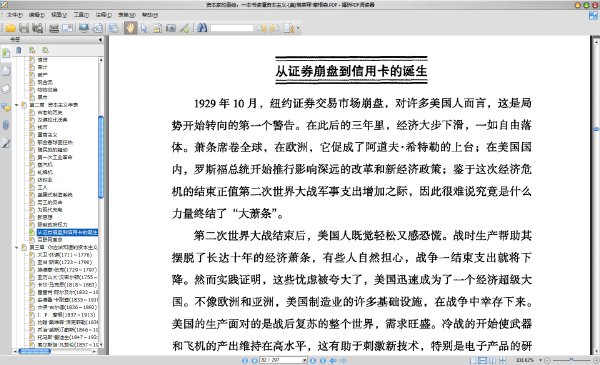Click the previous page button in status bar
The width and height of the screenshot is (600, 365).
254,360
